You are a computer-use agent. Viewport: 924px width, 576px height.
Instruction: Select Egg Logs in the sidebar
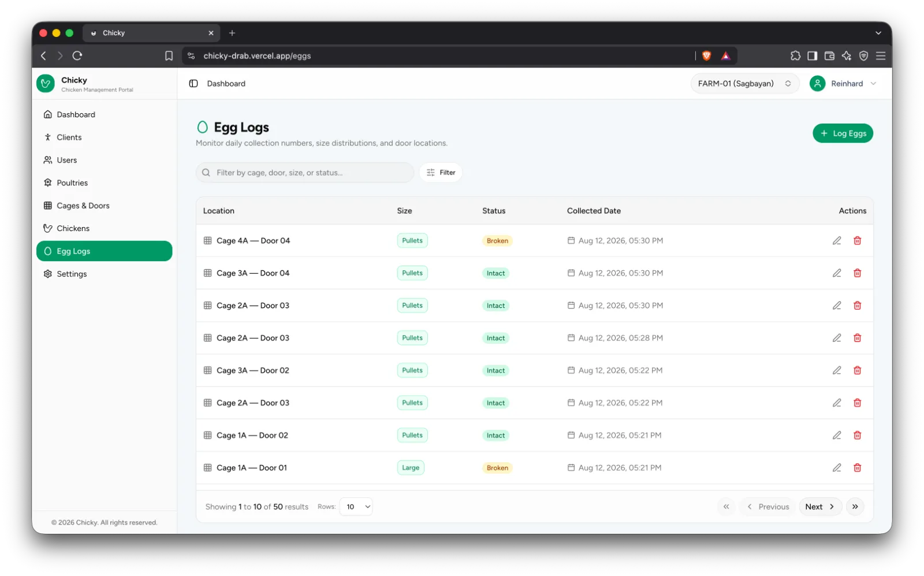pos(104,251)
